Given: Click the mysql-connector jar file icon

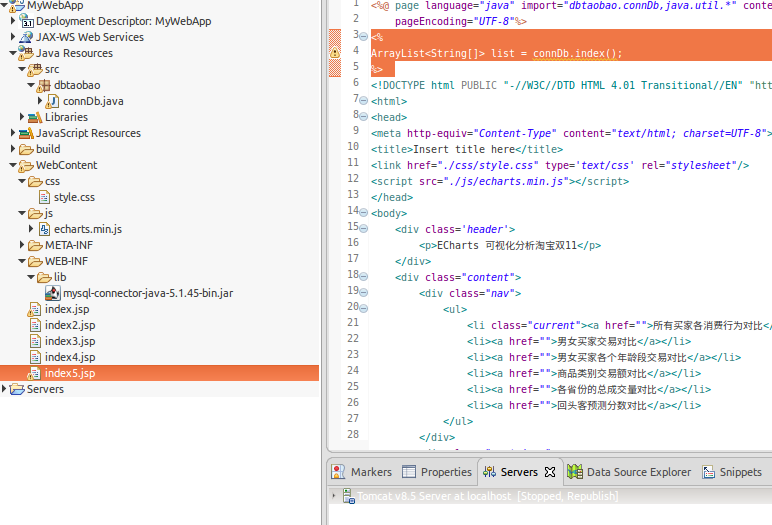Looking at the screenshot, I should coord(52,293).
